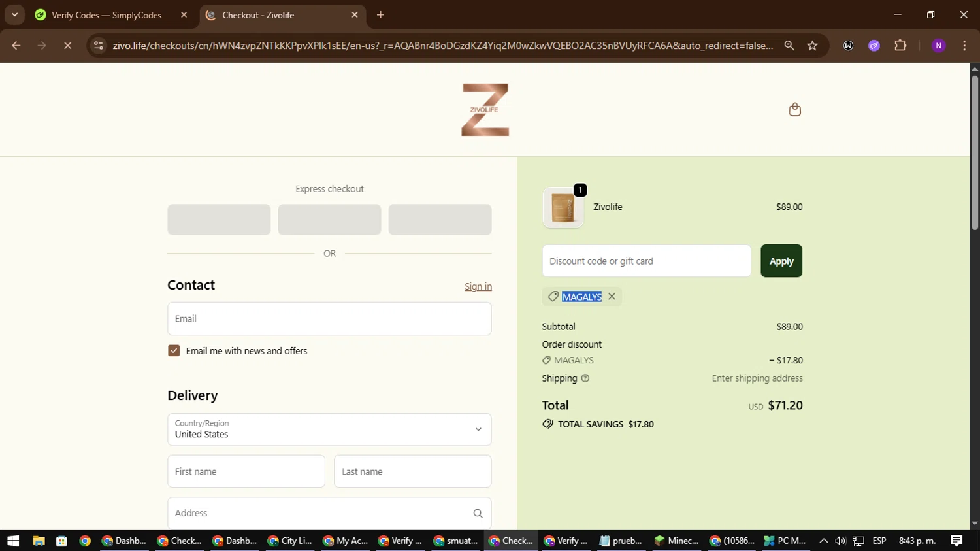Image resolution: width=980 pixels, height=551 pixels.
Task: Click the 8:43 p. m. taskbar clock
Action: point(917,541)
